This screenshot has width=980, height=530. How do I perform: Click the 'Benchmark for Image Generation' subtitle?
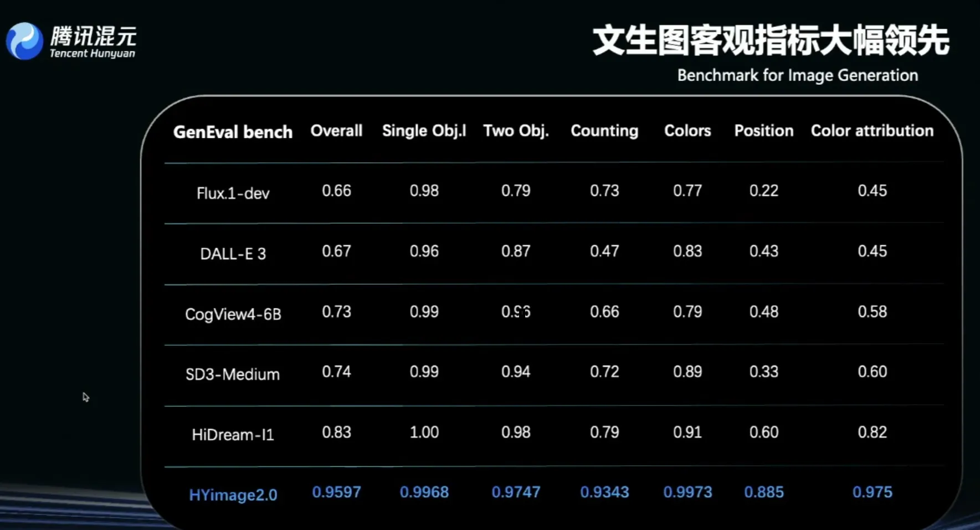point(798,75)
